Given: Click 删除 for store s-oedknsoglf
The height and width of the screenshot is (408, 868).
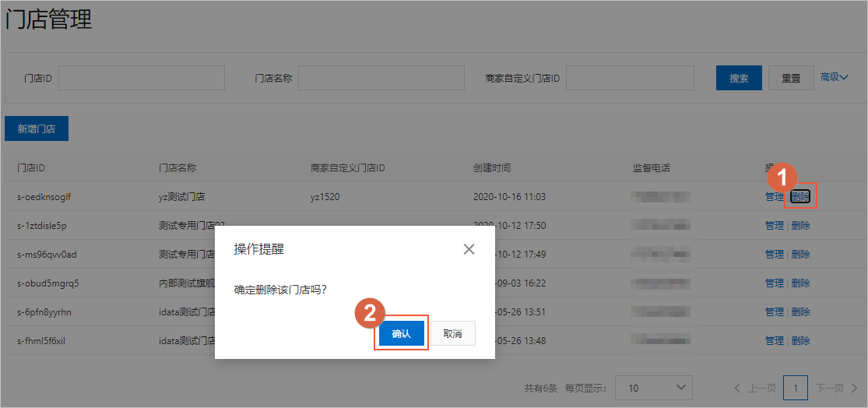Looking at the screenshot, I should click(x=800, y=196).
